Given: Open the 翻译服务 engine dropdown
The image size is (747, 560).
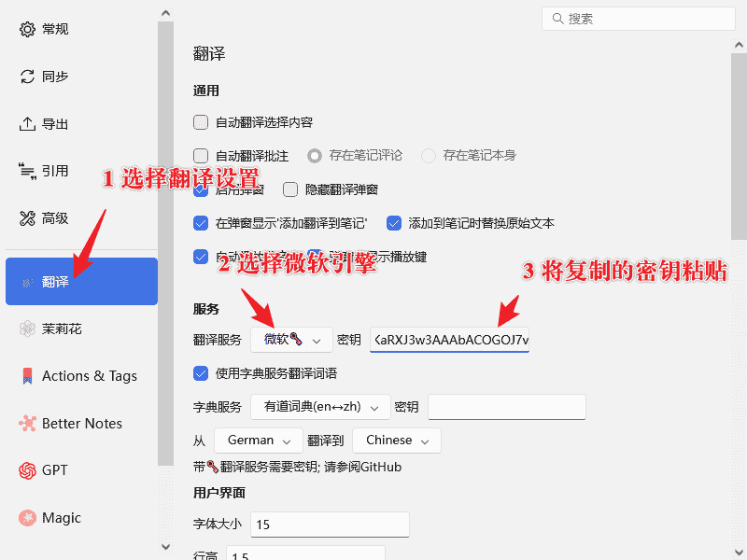Looking at the screenshot, I should pyautogui.click(x=290, y=339).
